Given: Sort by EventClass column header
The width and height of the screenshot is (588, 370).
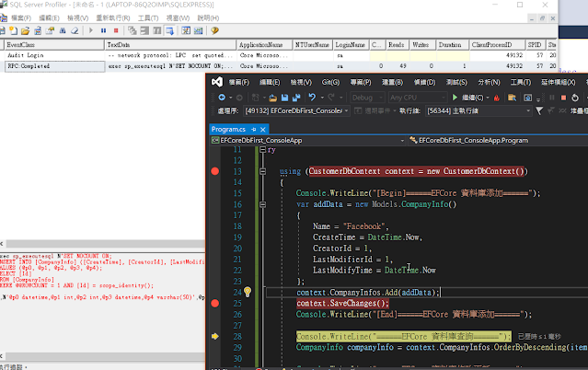Looking at the screenshot, I should (54, 45).
